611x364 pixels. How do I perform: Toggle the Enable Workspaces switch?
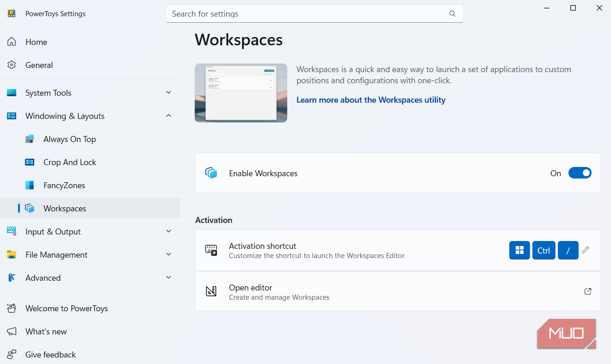coord(580,173)
